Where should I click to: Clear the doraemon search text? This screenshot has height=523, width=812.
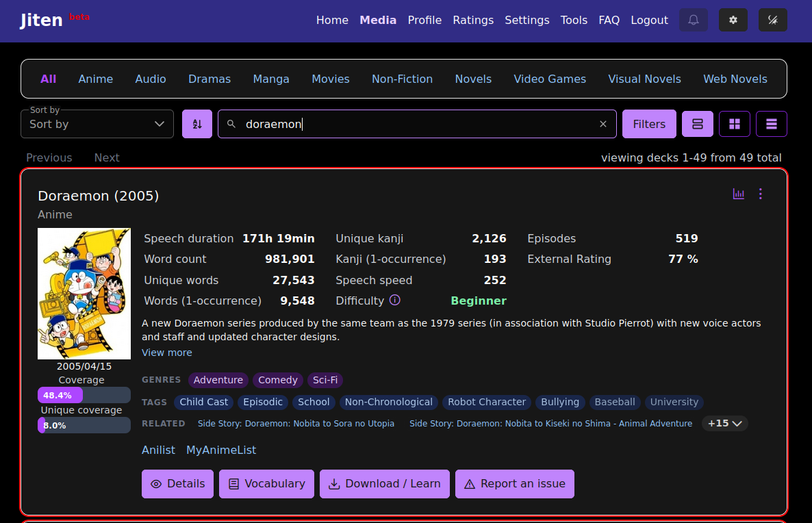(x=603, y=124)
